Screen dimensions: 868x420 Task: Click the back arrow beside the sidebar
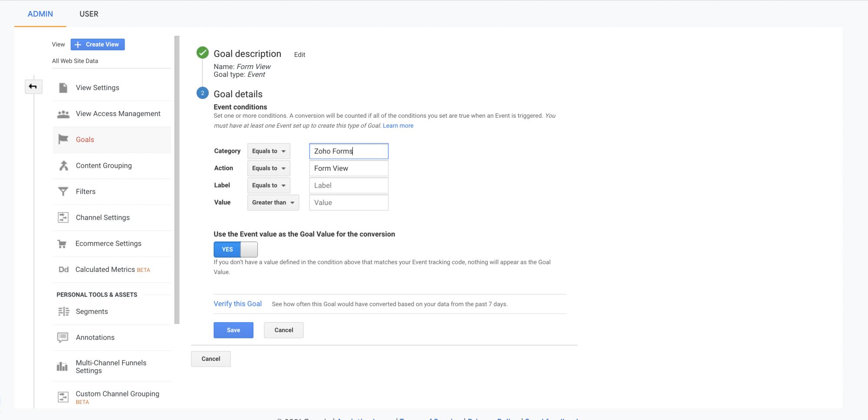pyautogui.click(x=33, y=86)
